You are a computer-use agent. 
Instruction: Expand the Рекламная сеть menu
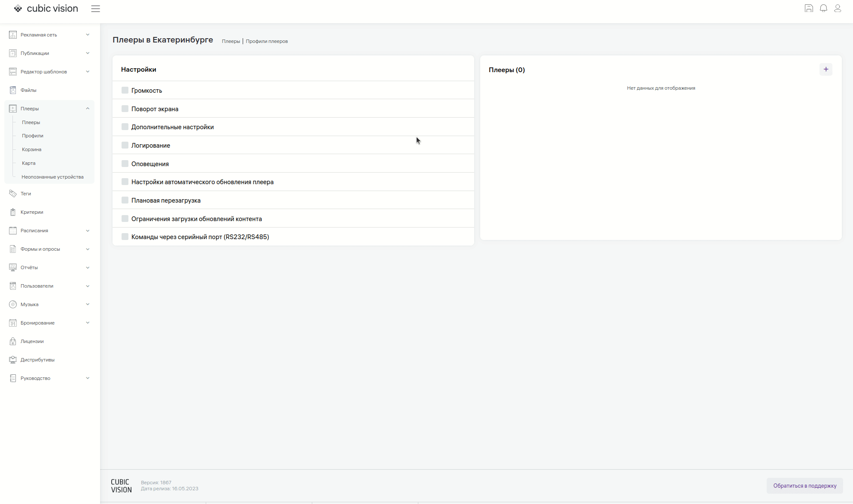pos(88,35)
